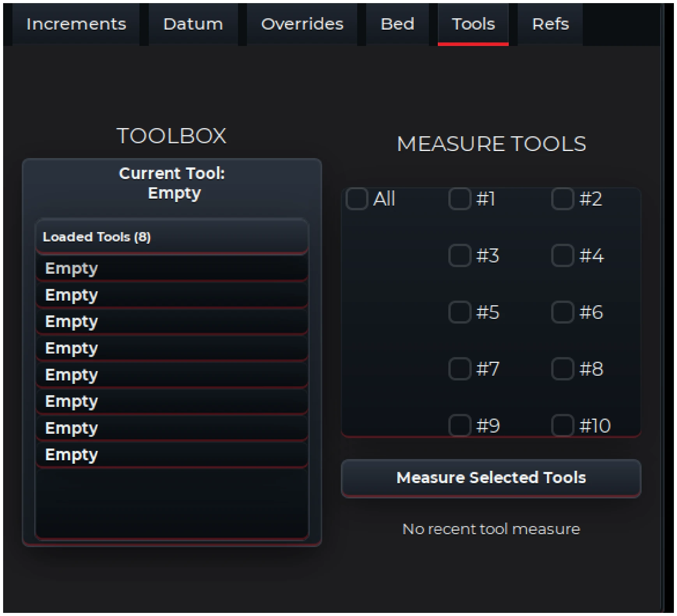Click the Tools tab
The image size is (677, 616).
[x=473, y=24]
